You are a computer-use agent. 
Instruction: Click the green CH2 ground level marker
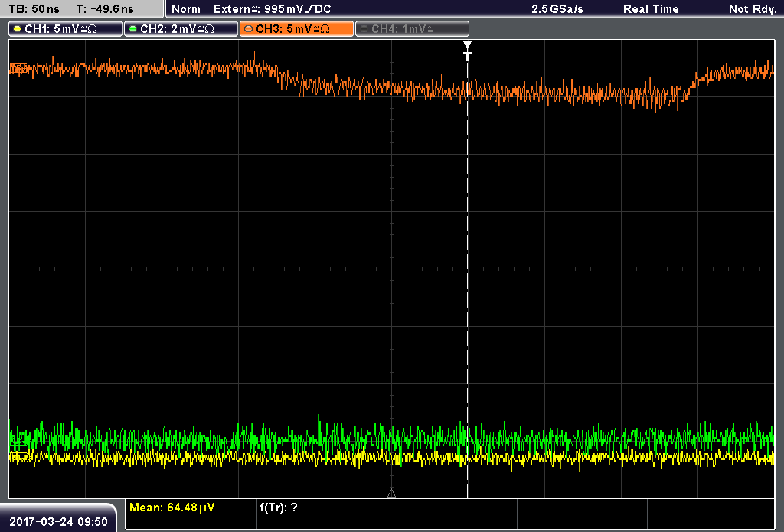tap(18, 440)
